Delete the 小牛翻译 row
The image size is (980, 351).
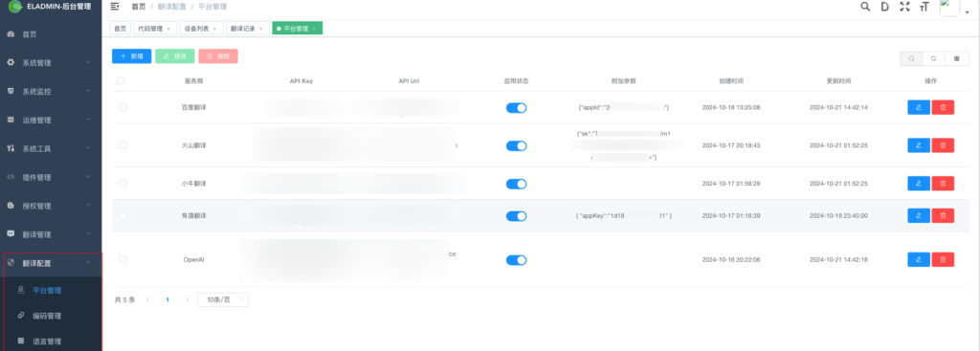(x=943, y=184)
